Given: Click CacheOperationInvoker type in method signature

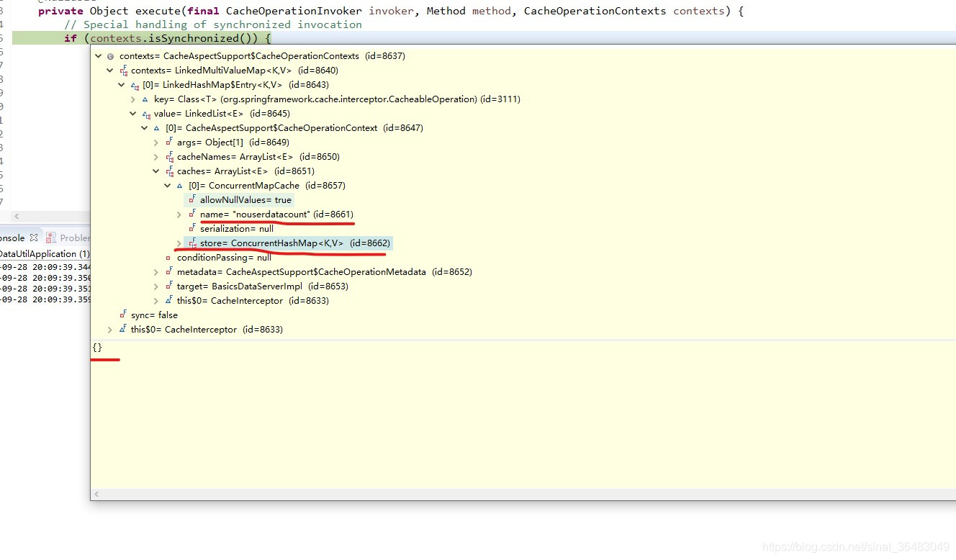Looking at the screenshot, I should pyautogui.click(x=294, y=11).
